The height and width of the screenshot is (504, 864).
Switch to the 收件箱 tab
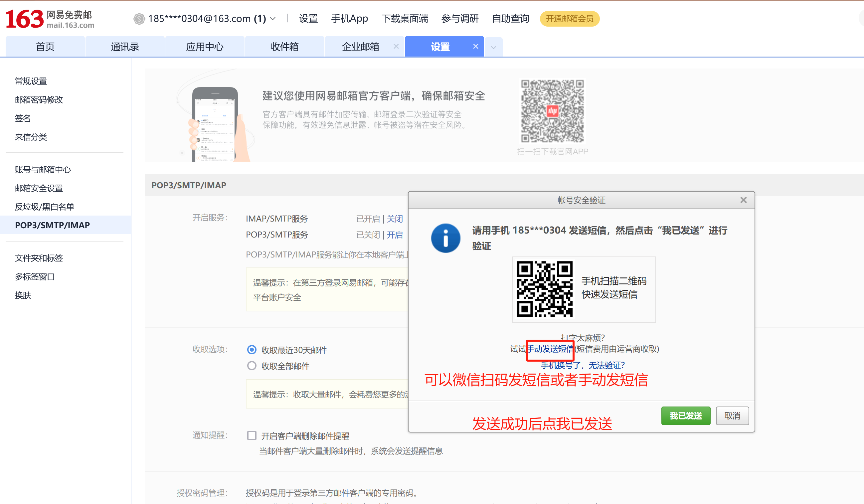[x=284, y=47]
